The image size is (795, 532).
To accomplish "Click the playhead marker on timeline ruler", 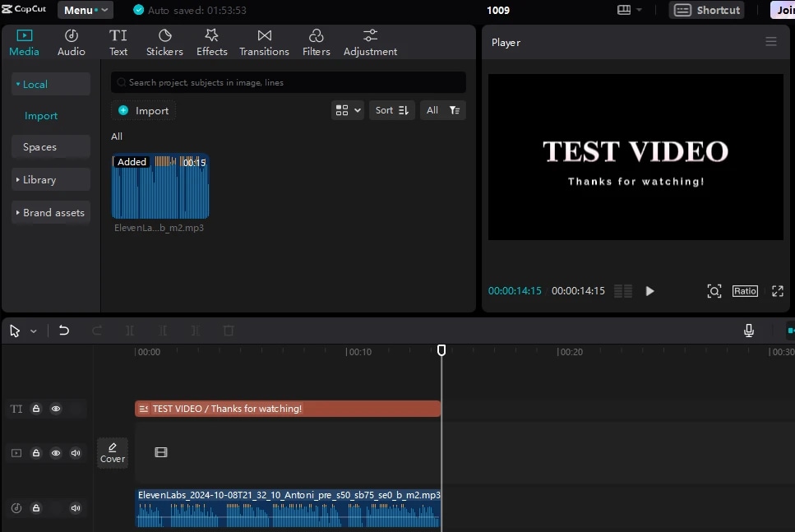I will [441, 350].
